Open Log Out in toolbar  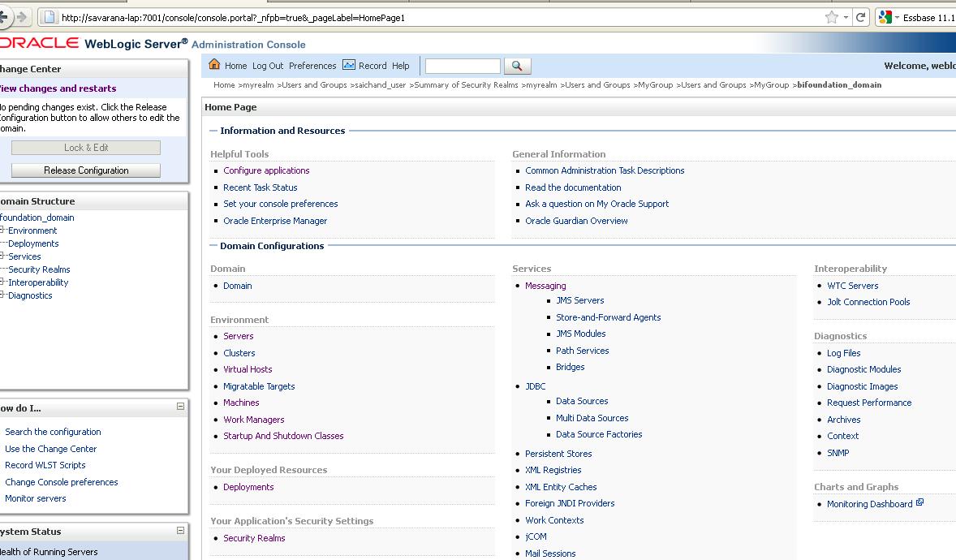point(268,66)
